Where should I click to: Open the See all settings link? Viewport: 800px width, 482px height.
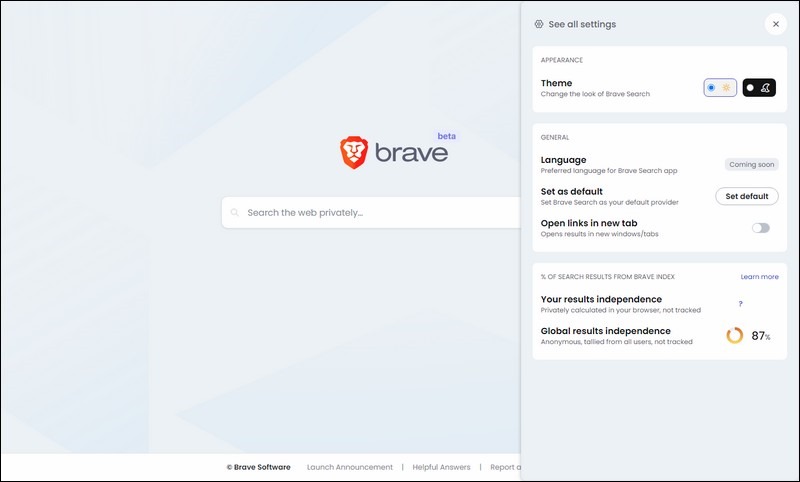tap(582, 24)
